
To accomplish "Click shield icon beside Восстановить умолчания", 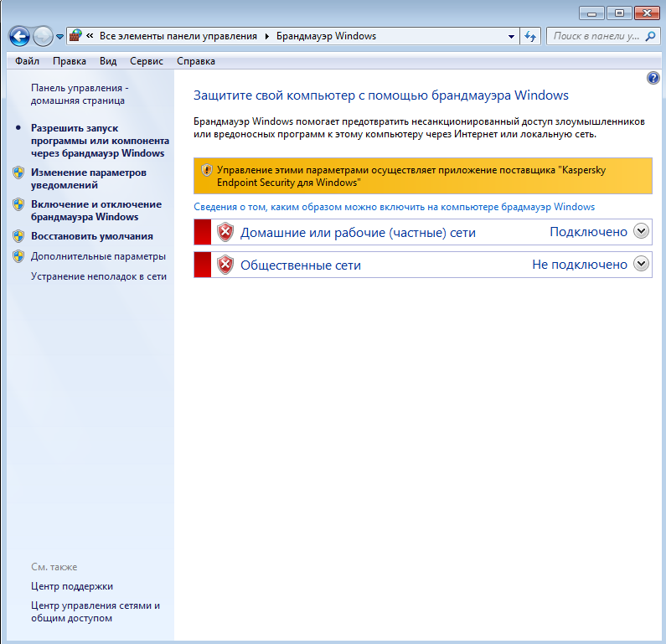I will click(x=18, y=236).
